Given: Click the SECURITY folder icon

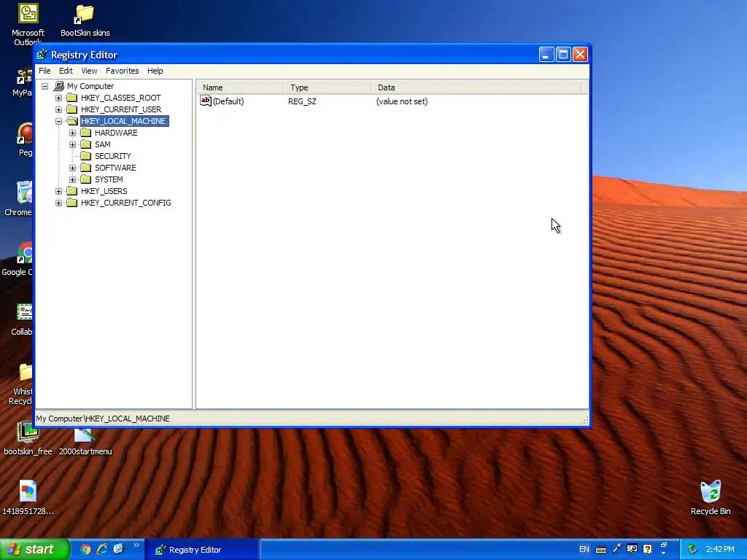Looking at the screenshot, I should pyautogui.click(x=86, y=156).
